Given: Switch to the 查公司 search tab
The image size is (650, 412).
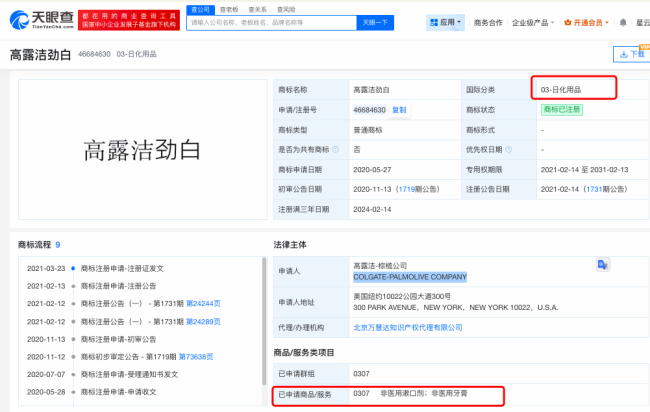Looking at the screenshot, I should [x=200, y=10].
